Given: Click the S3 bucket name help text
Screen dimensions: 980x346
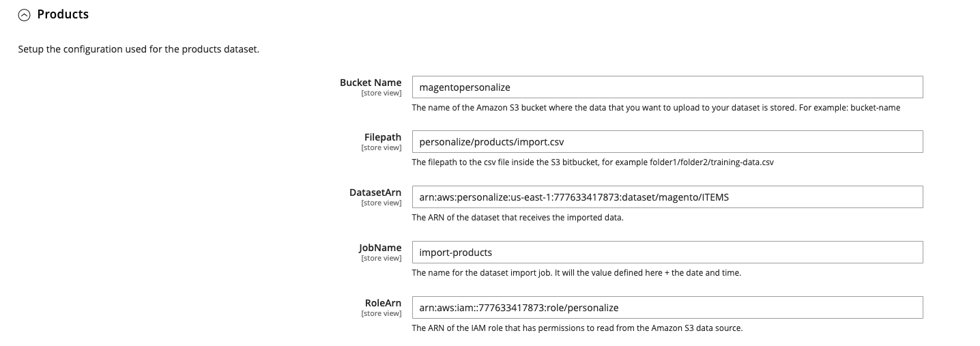Looking at the screenshot, I should coord(655,108).
